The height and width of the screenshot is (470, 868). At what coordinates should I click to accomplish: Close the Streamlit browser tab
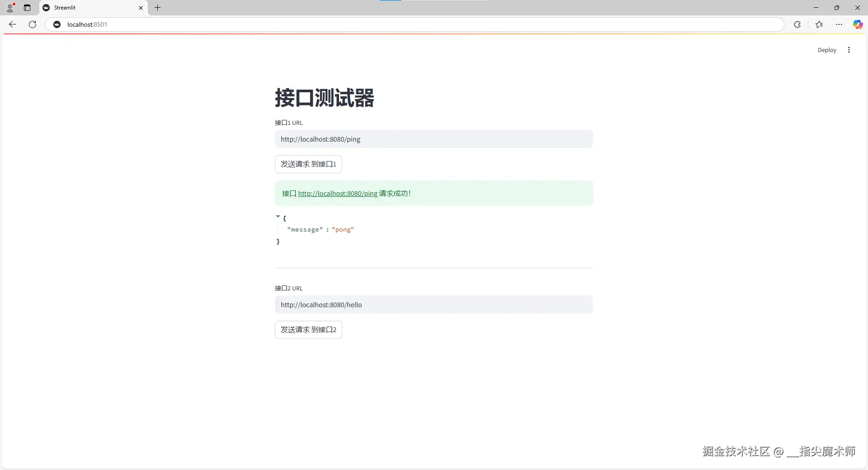pyautogui.click(x=141, y=8)
